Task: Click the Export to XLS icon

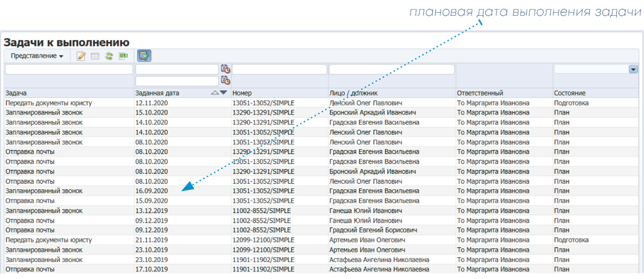Action: tap(123, 56)
